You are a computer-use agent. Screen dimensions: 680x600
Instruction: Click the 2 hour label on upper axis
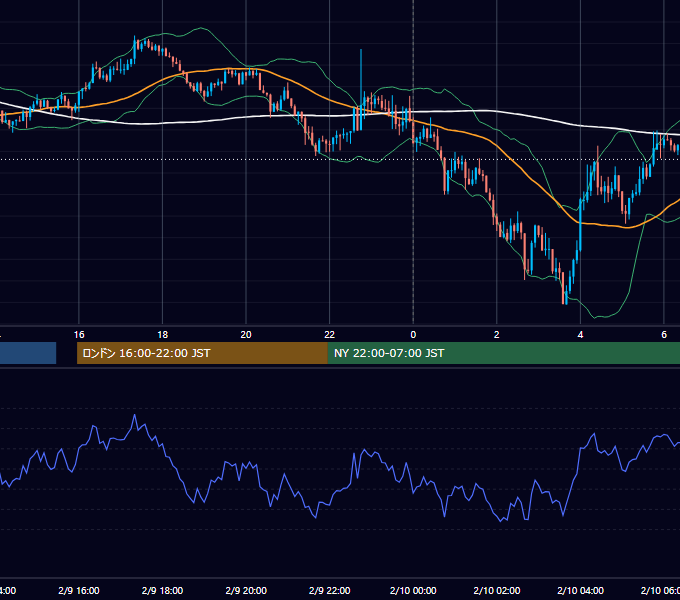[x=497, y=335]
